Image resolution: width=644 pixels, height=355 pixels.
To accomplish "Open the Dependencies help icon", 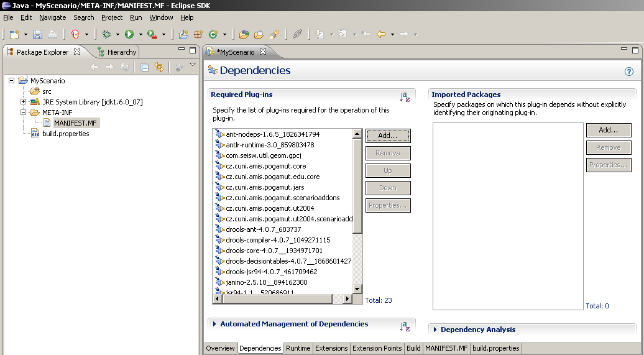I will (x=629, y=71).
